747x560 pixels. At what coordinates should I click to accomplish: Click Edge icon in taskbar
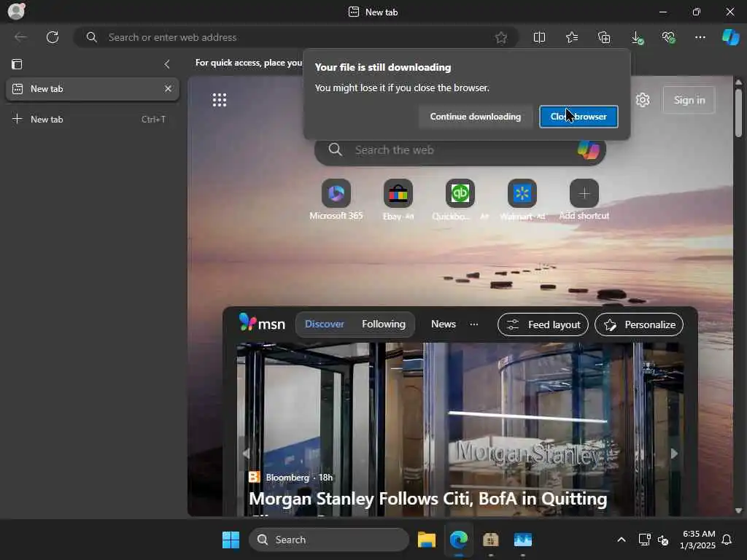point(459,540)
